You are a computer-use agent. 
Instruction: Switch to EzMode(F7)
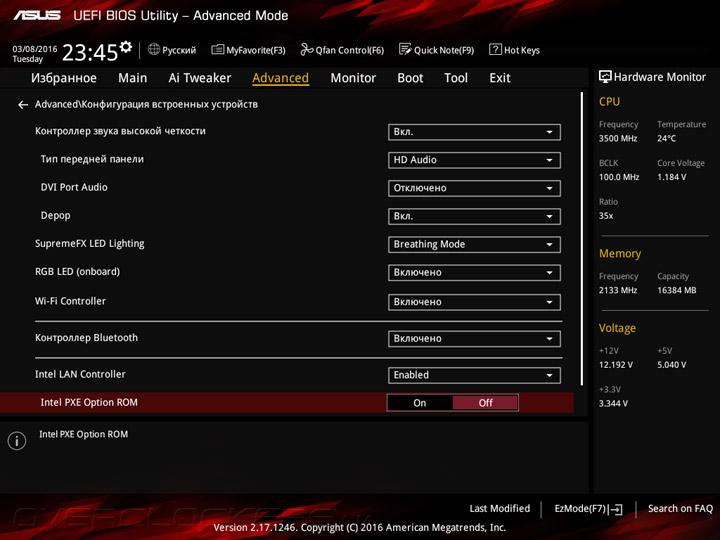[588, 509]
